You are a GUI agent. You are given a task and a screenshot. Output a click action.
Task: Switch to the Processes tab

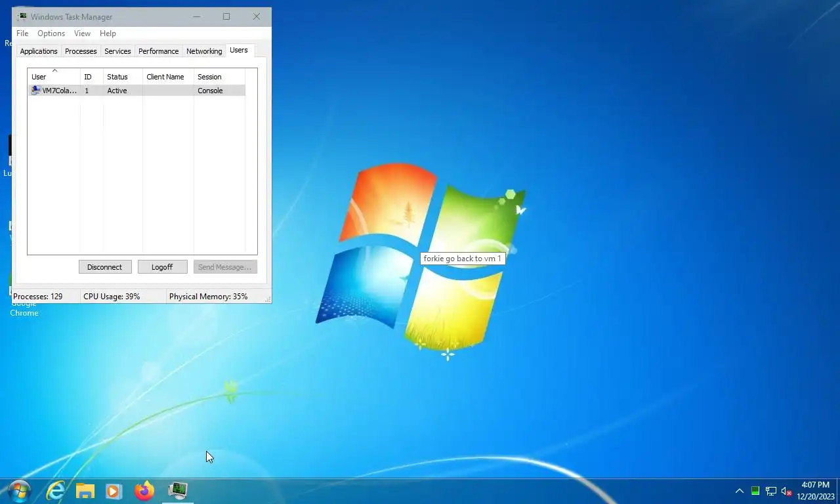81,51
